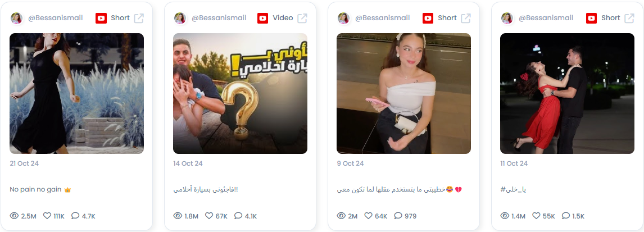Open external link on the 11 Oct 24 card

coord(629,18)
